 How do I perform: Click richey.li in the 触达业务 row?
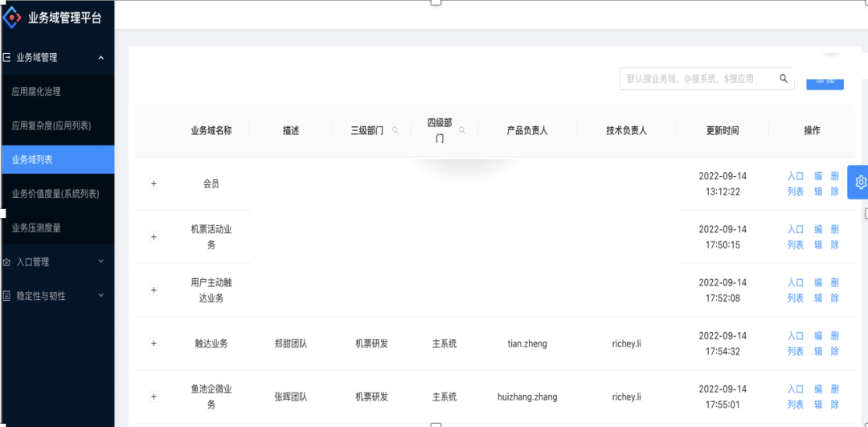coord(627,343)
